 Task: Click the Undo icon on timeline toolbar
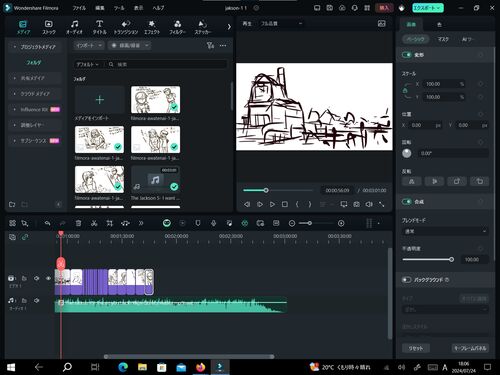[x=47, y=223]
